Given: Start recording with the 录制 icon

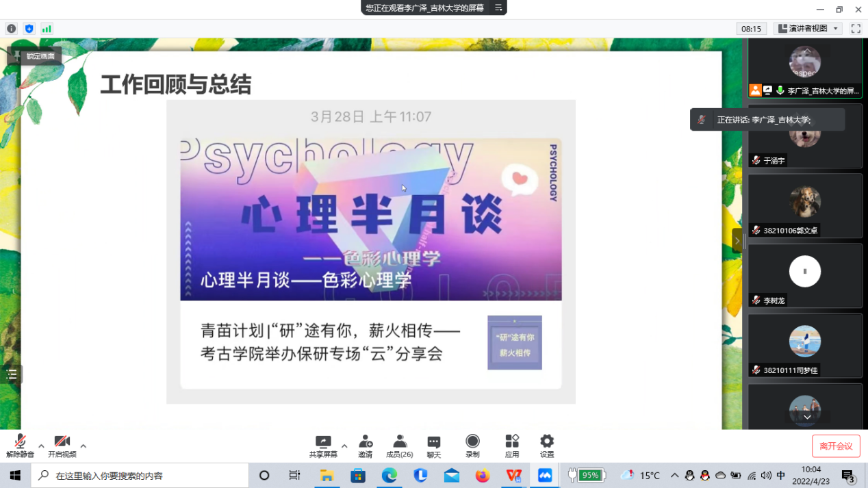Looking at the screenshot, I should [472, 446].
